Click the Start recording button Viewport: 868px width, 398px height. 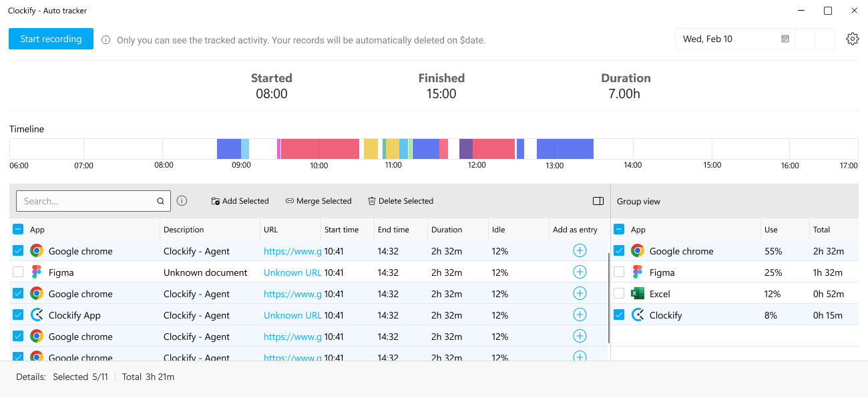pos(51,39)
